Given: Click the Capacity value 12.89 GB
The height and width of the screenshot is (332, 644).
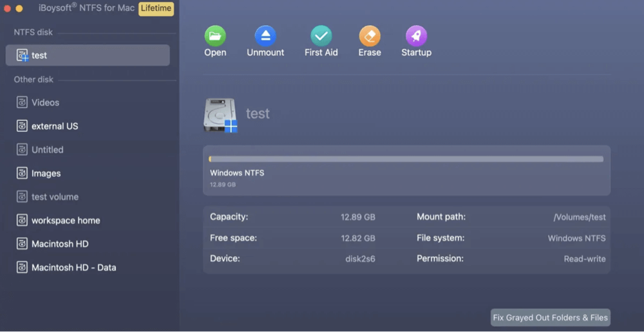Looking at the screenshot, I should [357, 217].
